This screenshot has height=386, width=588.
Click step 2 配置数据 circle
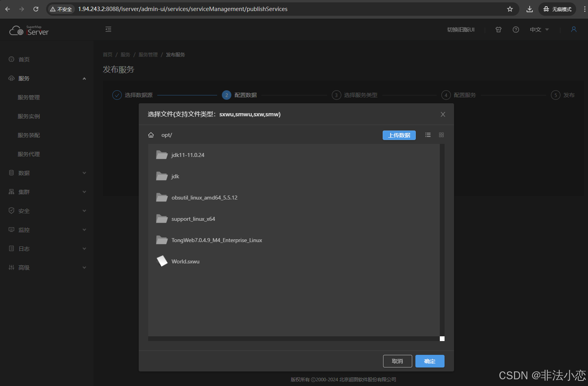227,95
